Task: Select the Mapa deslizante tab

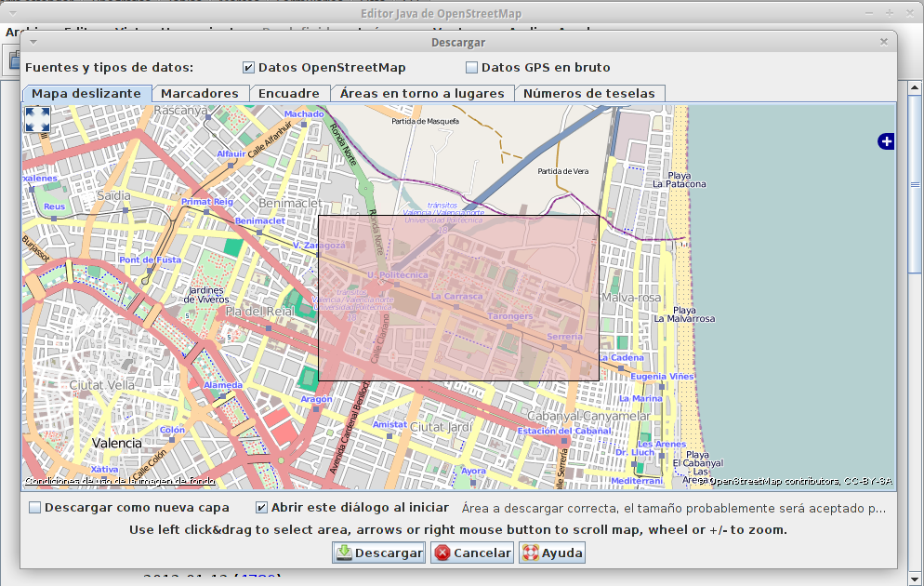Action: point(86,93)
